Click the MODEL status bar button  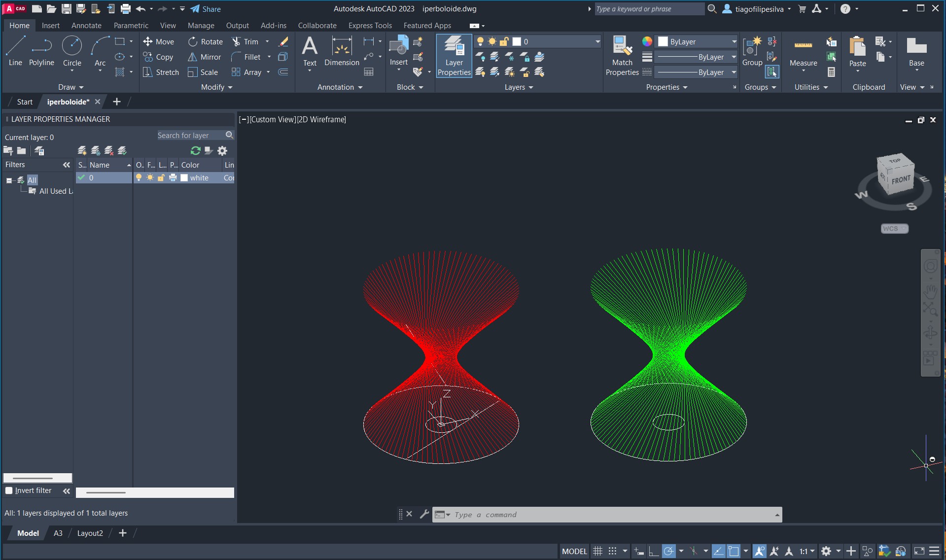(575, 551)
